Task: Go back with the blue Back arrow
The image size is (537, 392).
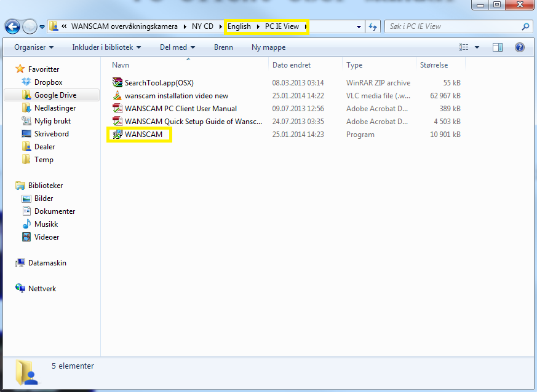Action: coord(12,26)
